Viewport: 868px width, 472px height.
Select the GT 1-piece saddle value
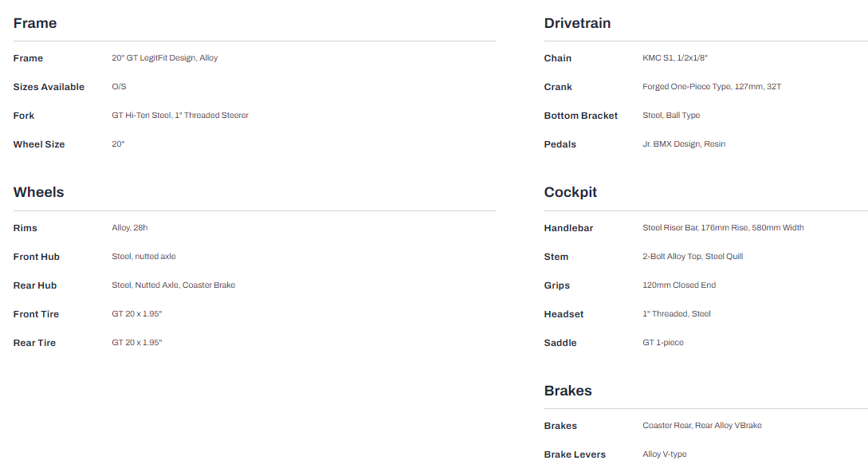[x=662, y=343]
